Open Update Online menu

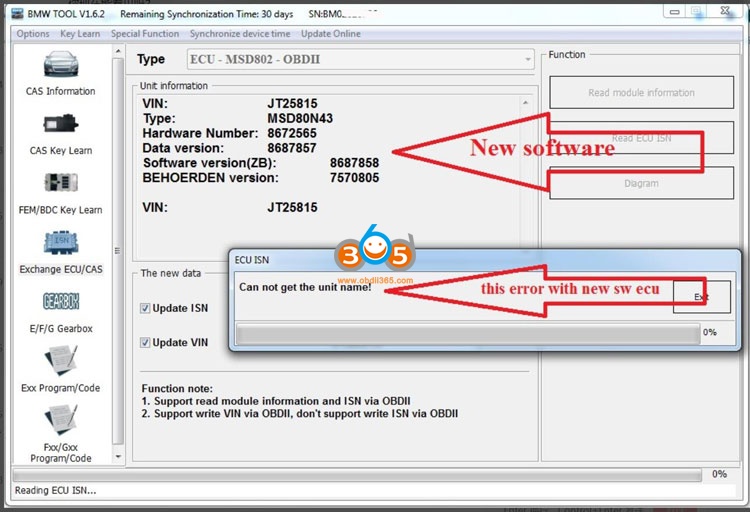click(x=331, y=33)
